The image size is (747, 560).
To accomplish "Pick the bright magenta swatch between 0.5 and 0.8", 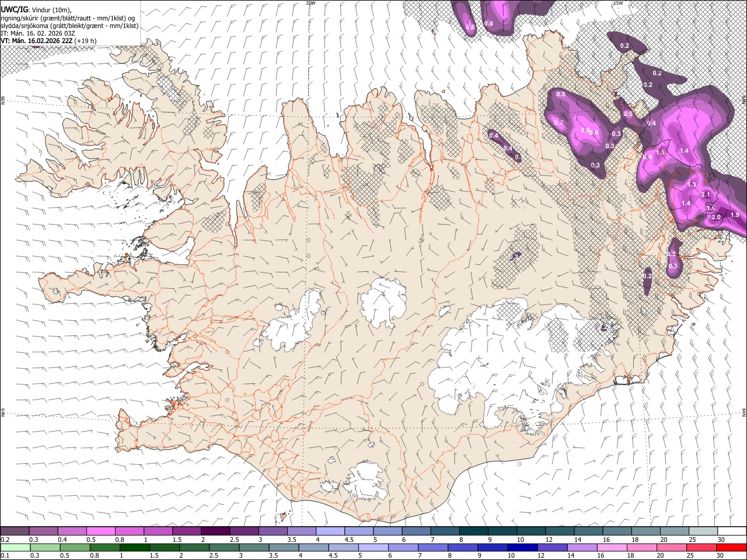I will (101, 531).
